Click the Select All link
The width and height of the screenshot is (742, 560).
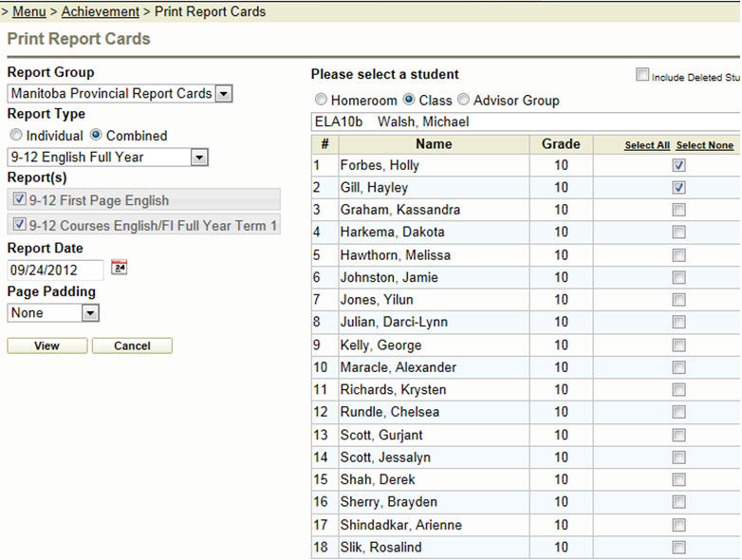[x=647, y=145]
